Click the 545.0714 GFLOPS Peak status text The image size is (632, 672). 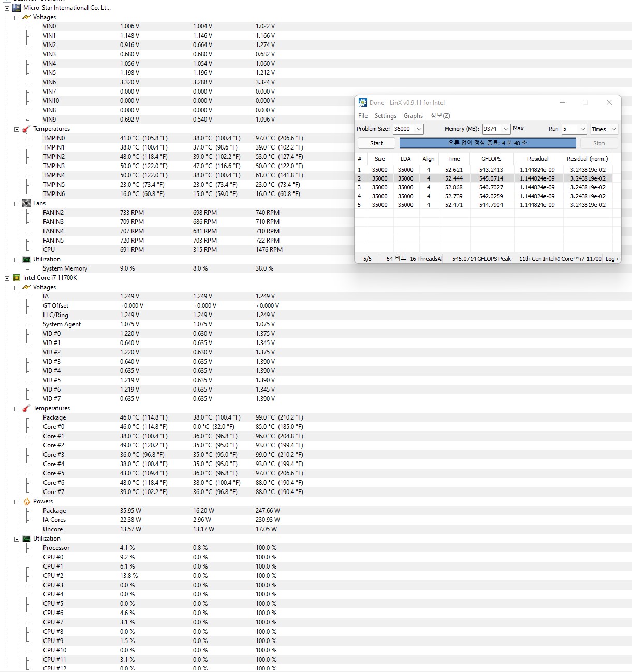[x=481, y=259]
